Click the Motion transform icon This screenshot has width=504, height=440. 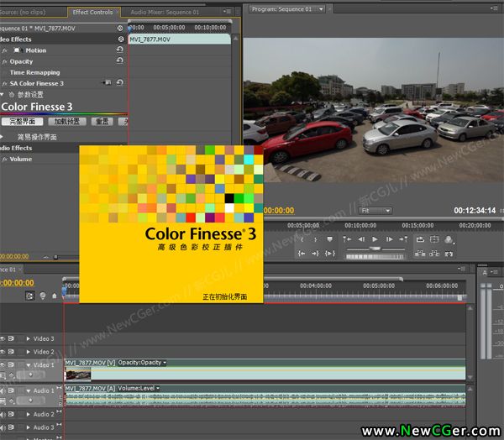click(x=18, y=50)
